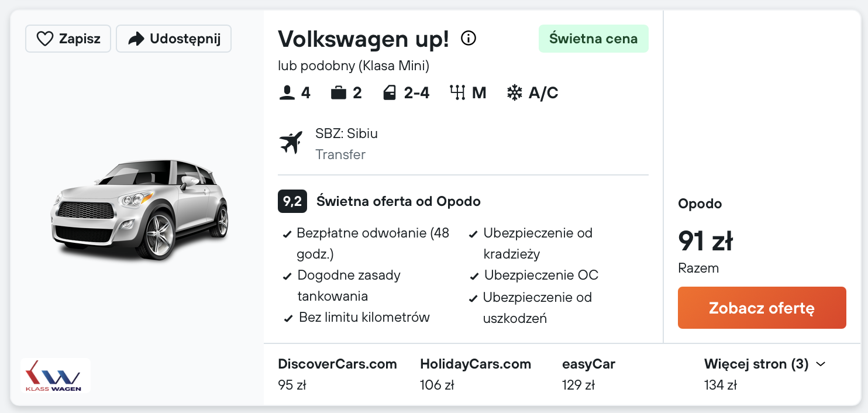Select the DiscoverCars.com 95 zł offer
The image size is (868, 413).
(337, 374)
